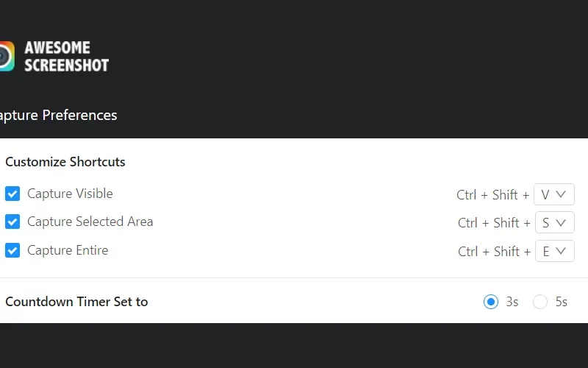Click Ctrl + Shift text beside E dropdown
This screenshot has height=368, width=588.
494,252
